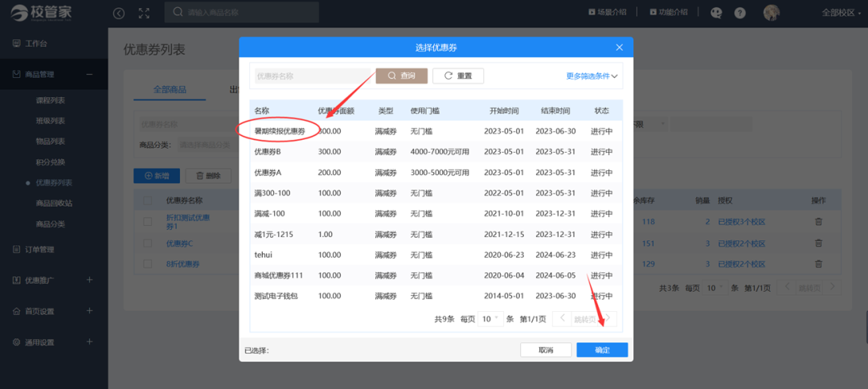
Task: Click the 确定 confirm button
Action: click(602, 350)
